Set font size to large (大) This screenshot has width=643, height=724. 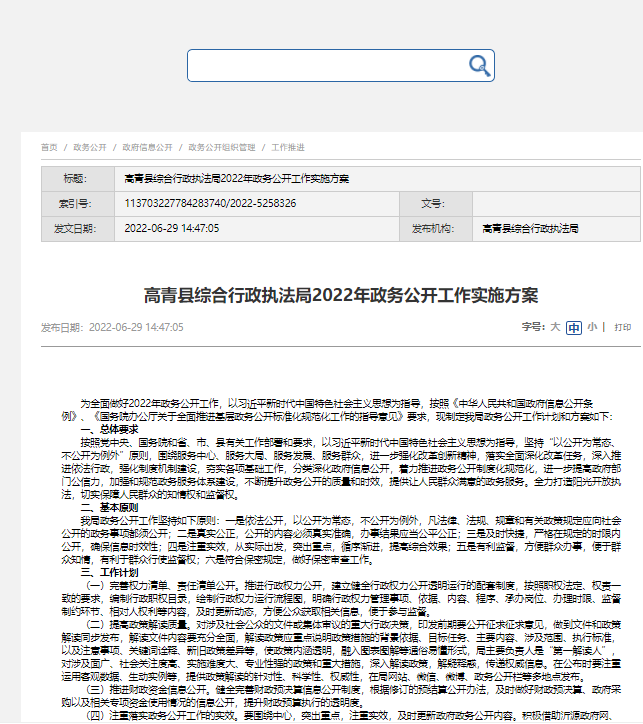(556, 327)
